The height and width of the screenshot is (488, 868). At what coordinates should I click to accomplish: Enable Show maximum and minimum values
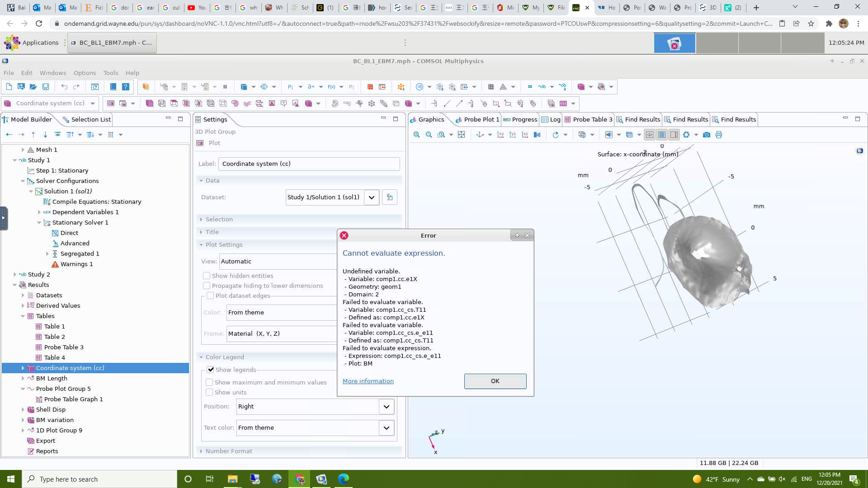(209, 382)
